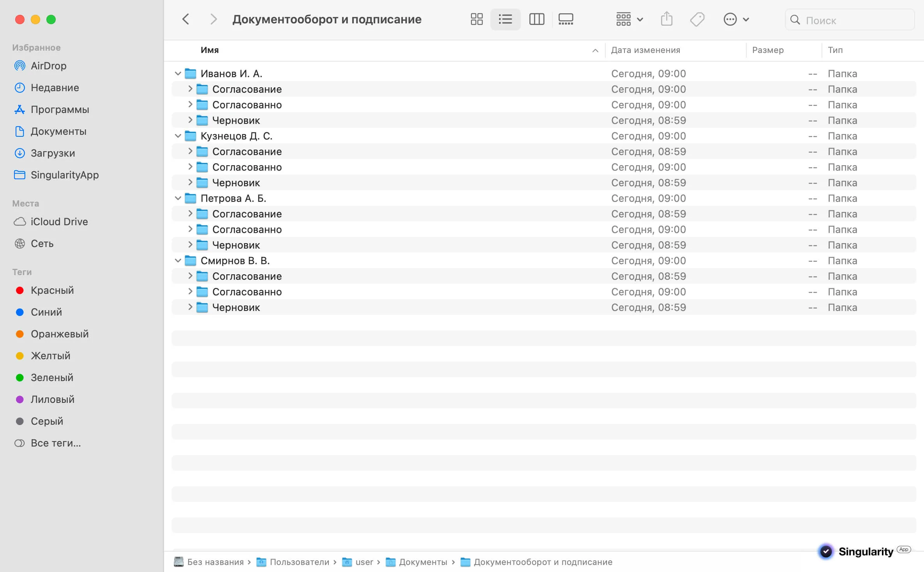Select the Петрова А. Б. folder row
This screenshot has width=924, height=572.
(544, 198)
